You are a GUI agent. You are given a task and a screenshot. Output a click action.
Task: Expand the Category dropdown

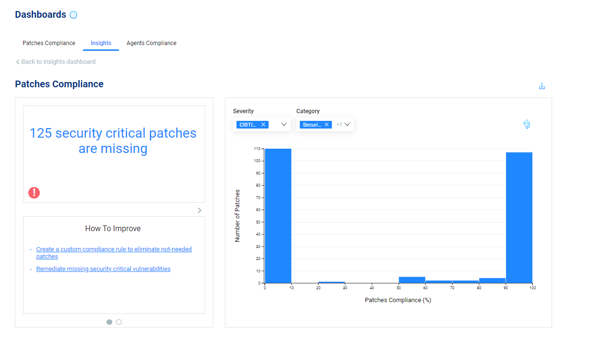click(348, 125)
